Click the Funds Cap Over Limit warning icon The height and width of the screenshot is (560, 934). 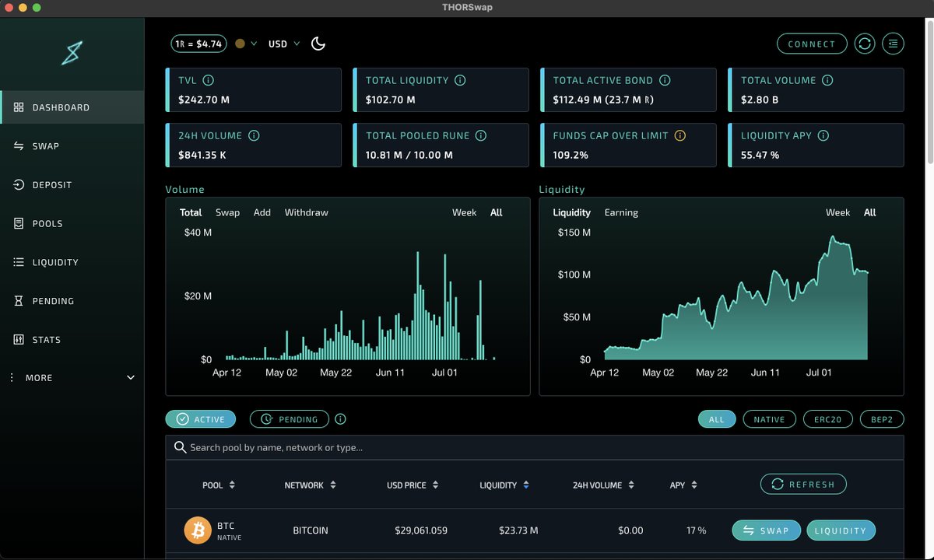click(680, 135)
